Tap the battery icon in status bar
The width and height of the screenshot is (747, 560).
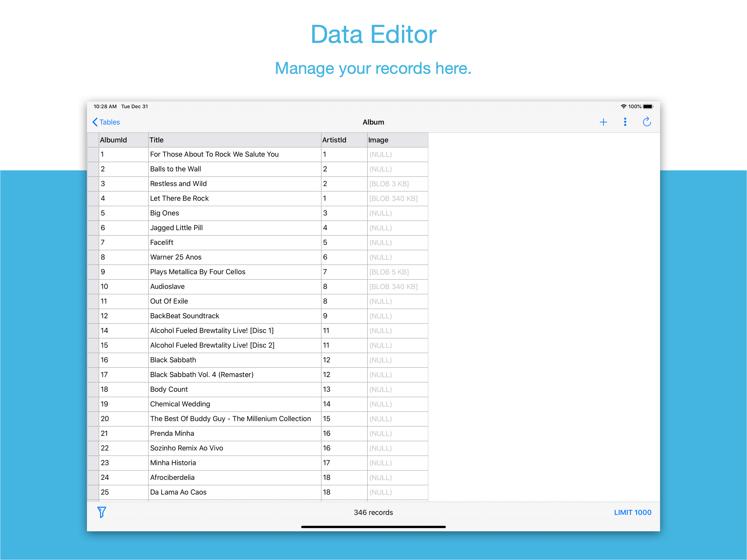pyautogui.click(x=648, y=106)
